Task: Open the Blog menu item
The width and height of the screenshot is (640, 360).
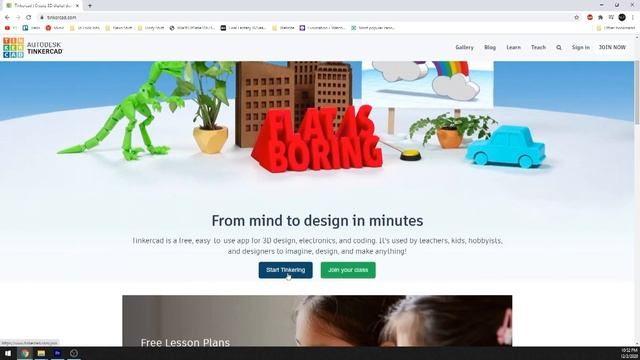Action: (490, 47)
